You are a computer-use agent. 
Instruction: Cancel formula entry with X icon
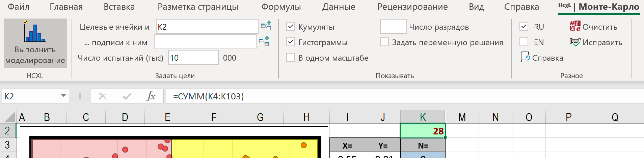[x=103, y=96]
